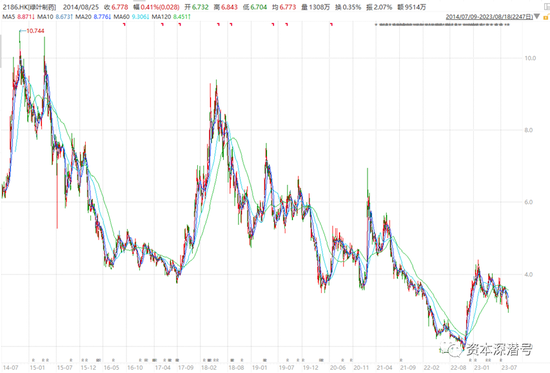Click the date 2014/08/25 in header
Screen dimensions: 550x373
(81, 7)
